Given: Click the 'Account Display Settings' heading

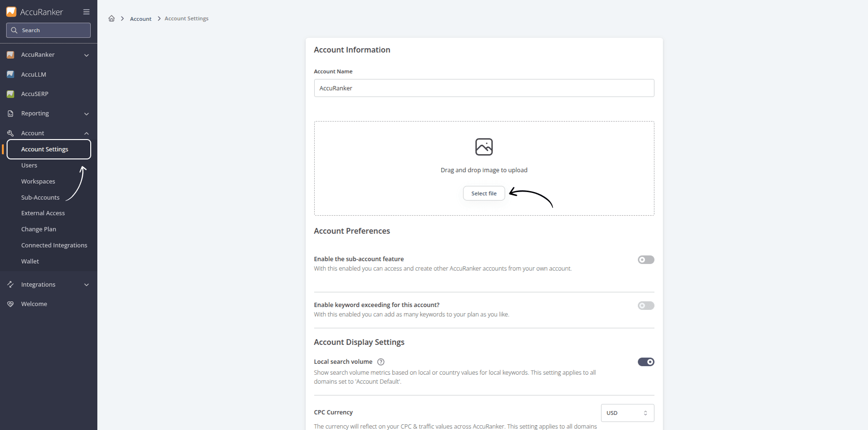Looking at the screenshot, I should point(359,342).
